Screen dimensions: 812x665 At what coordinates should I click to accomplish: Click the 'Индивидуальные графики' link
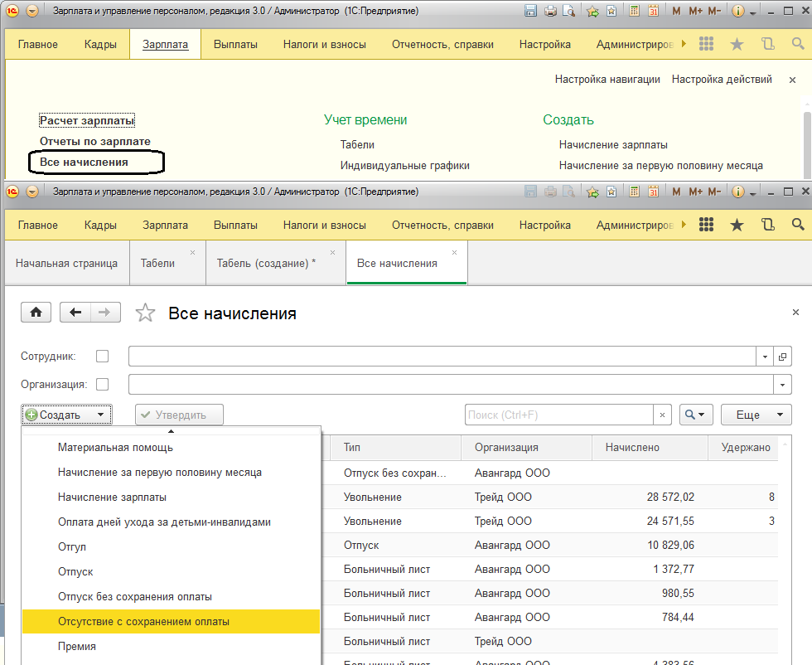tap(404, 165)
